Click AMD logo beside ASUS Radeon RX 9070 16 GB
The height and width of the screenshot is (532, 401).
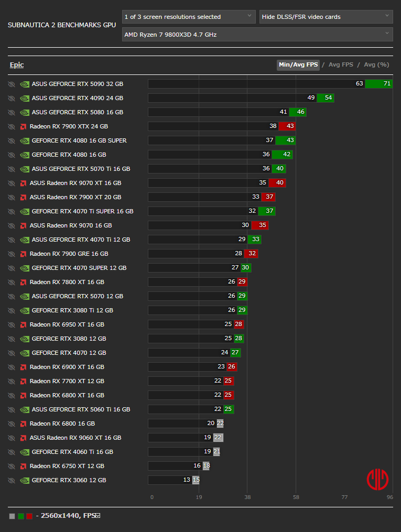click(23, 225)
